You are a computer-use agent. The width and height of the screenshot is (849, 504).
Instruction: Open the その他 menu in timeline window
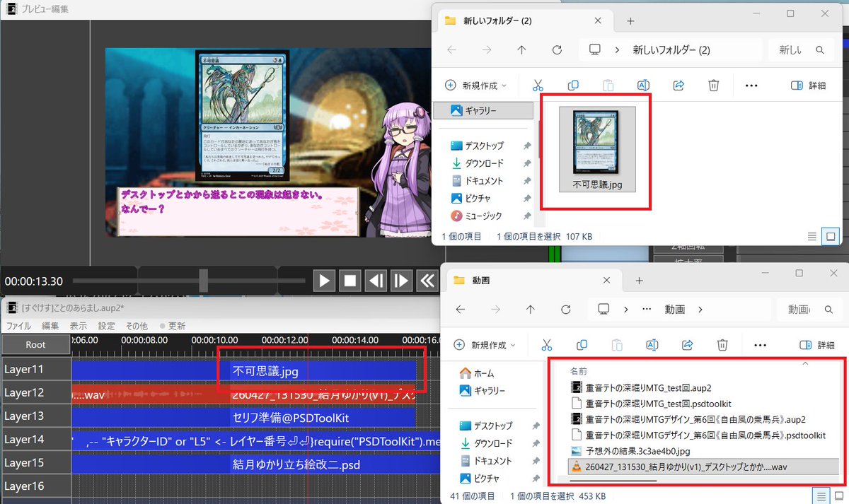point(137,326)
